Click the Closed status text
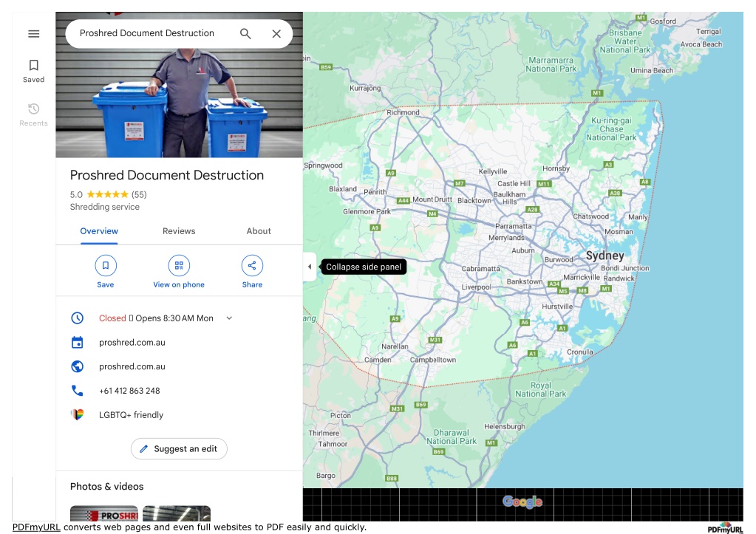The height and width of the screenshot is (534, 756). coord(112,318)
